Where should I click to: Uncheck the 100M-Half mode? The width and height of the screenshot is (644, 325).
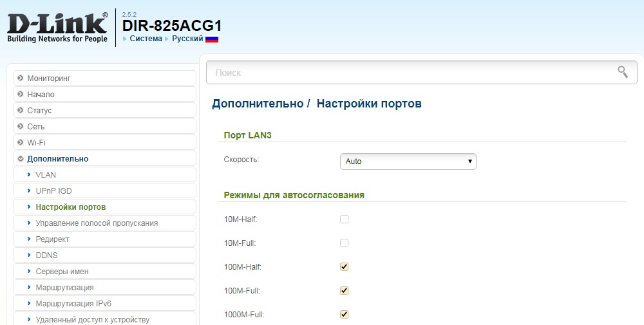pyautogui.click(x=344, y=266)
